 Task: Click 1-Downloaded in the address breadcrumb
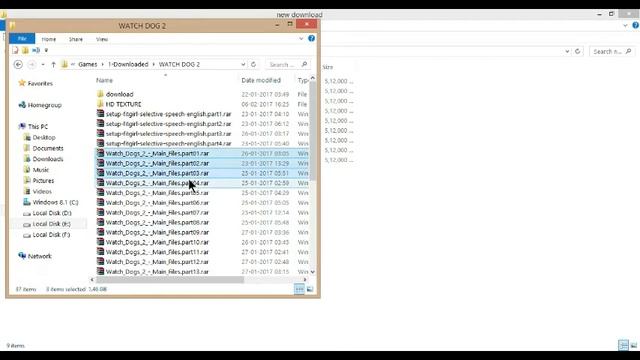coord(128,64)
